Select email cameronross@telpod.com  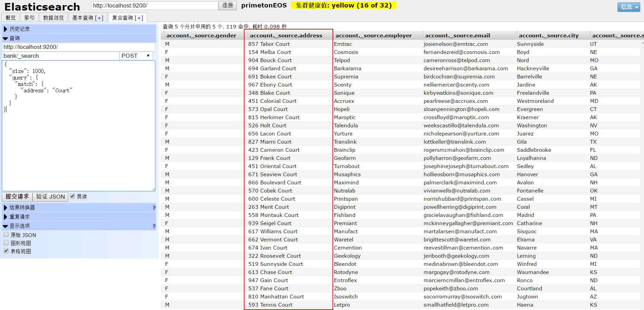pyautogui.click(x=457, y=60)
